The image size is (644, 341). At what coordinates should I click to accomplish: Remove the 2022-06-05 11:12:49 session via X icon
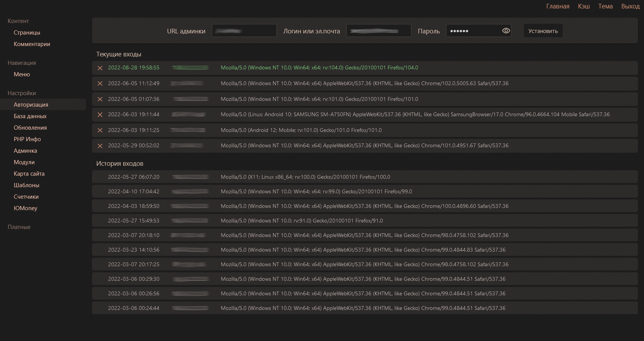point(100,84)
